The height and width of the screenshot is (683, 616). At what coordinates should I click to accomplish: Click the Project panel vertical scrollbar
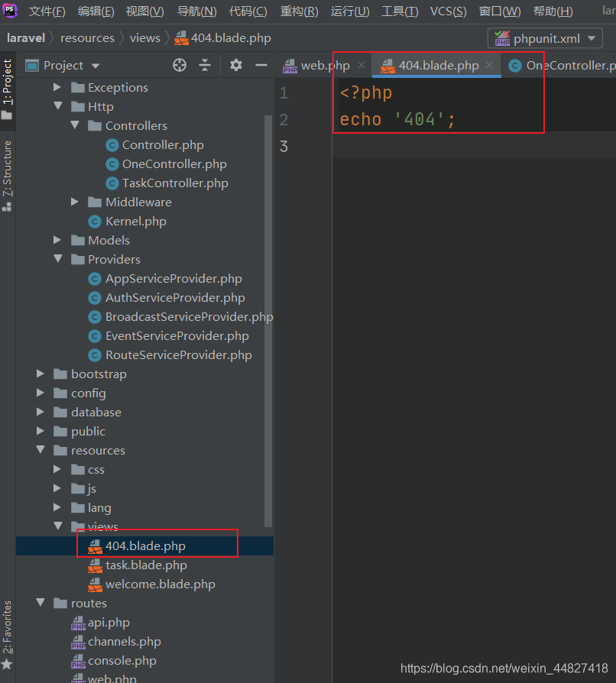[268, 321]
